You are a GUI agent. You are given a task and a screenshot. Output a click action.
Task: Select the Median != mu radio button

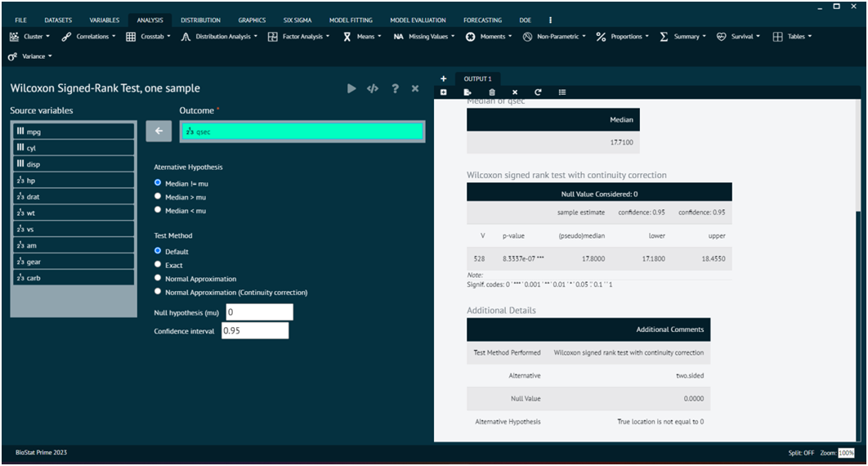[158, 182]
